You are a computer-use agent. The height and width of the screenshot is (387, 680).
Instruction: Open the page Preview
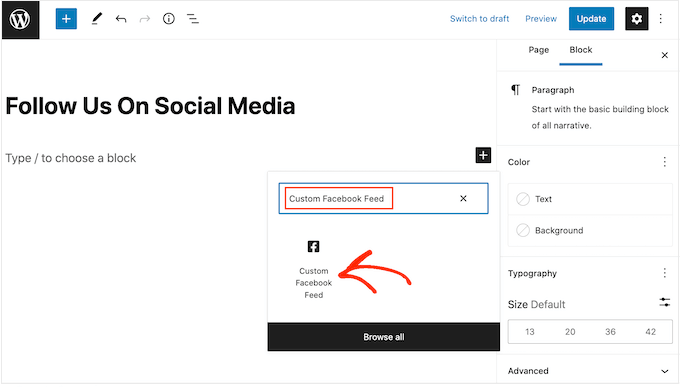(541, 19)
